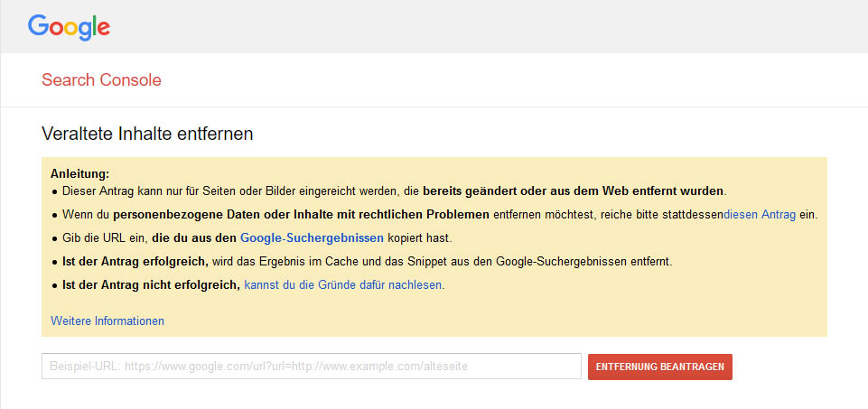
Task: Open "kannst du die Gründe dafür nachlesen" link
Action: (x=342, y=285)
